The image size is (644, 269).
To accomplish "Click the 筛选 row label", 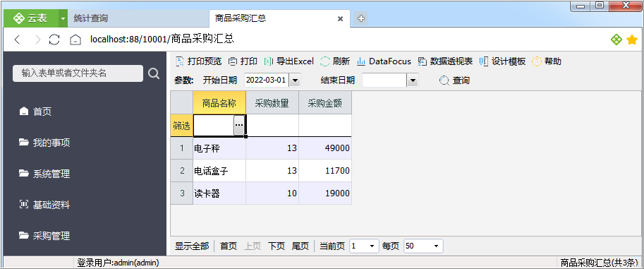I will click(182, 126).
